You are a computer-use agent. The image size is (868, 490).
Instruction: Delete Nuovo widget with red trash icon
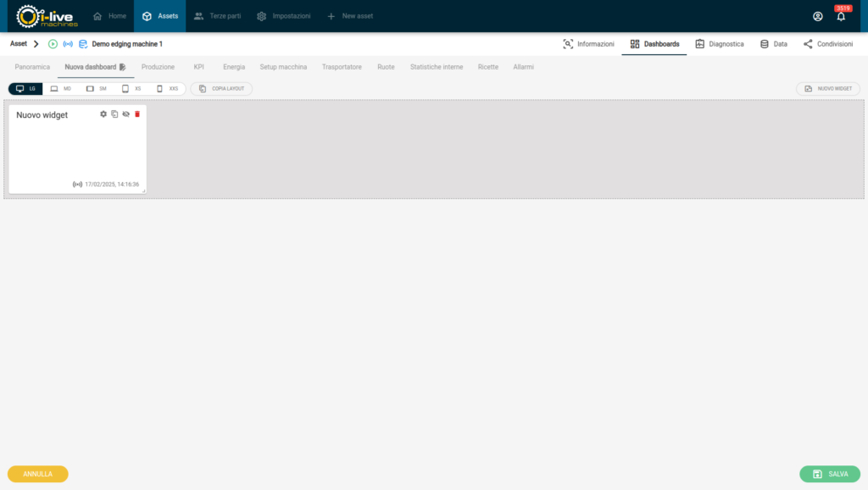pyautogui.click(x=137, y=114)
